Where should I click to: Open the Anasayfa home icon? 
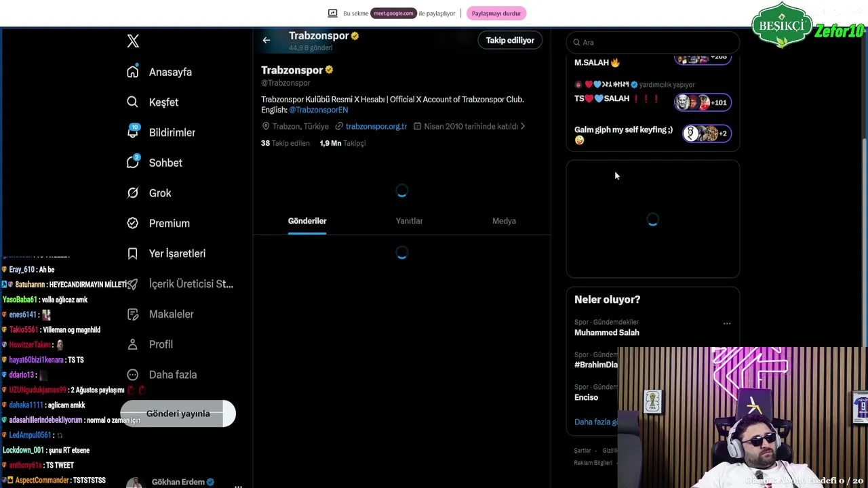coord(133,72)
